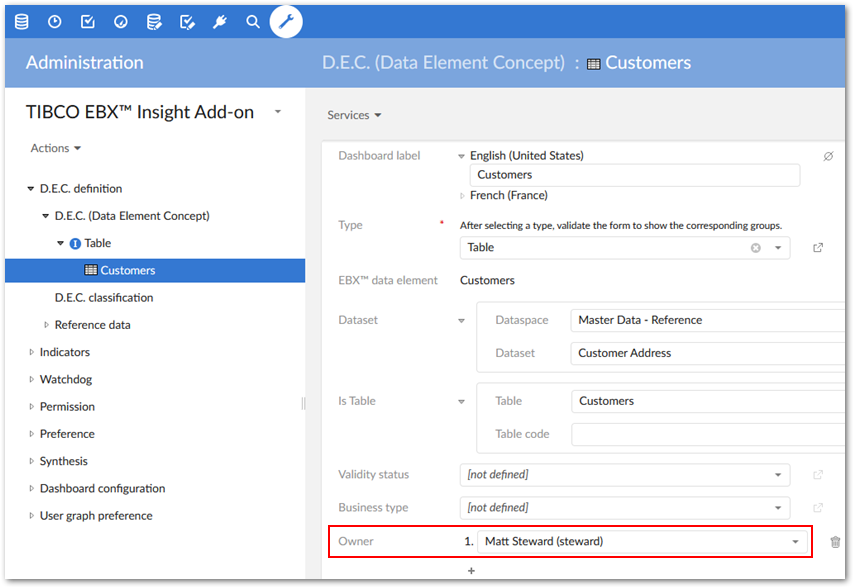Click the null-value icon beside Dashboard label

828,156
